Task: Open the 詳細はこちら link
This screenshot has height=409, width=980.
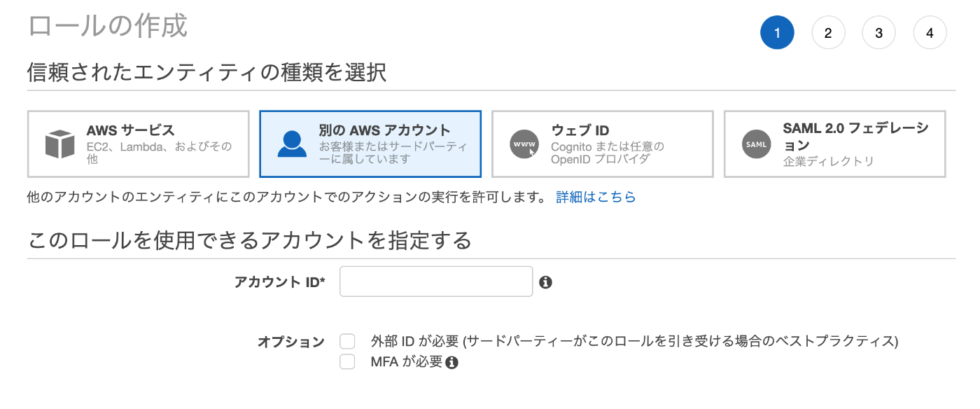Action: pyautogui.click(x=596, y=197)
